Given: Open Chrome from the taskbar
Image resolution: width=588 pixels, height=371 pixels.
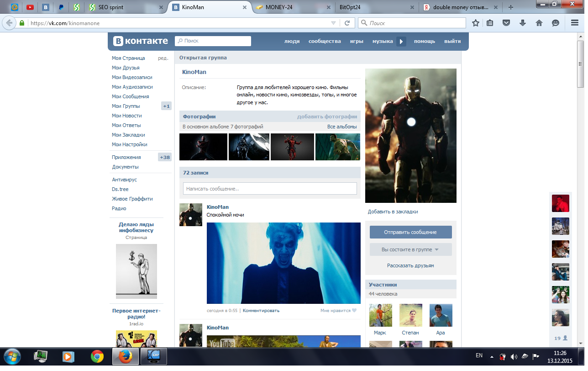Looking at the screenshot, I should 97,356.
